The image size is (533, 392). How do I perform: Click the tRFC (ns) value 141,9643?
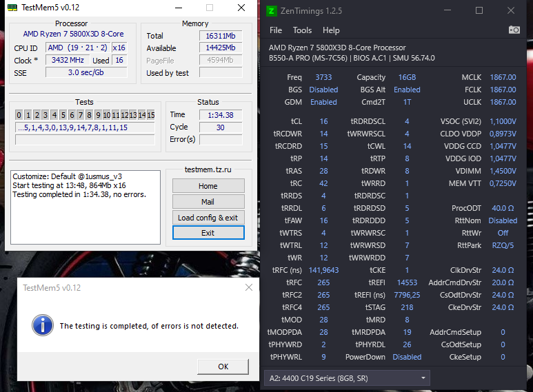pos(323,270)
